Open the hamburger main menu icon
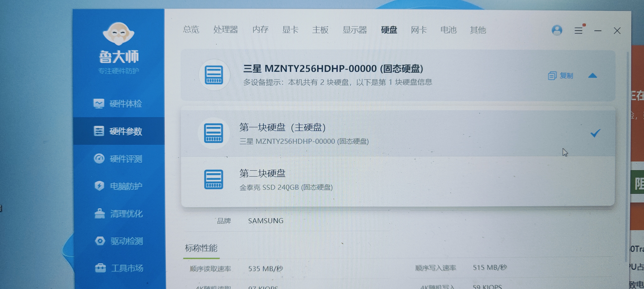 coord(578,30)
